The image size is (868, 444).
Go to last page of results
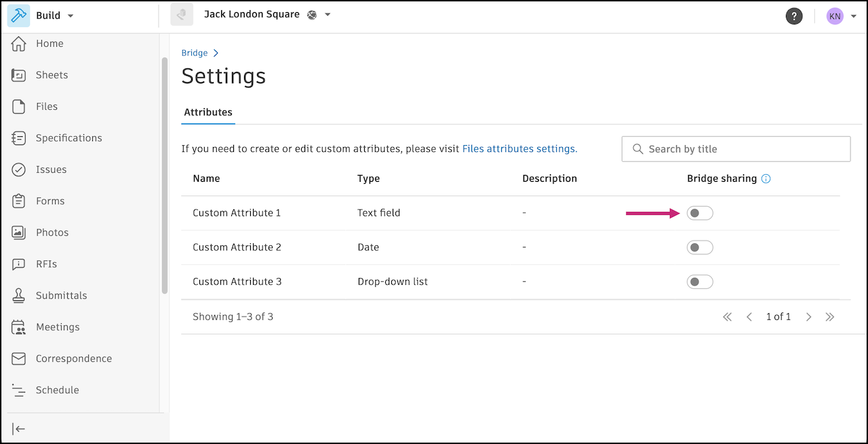[829, 317]
